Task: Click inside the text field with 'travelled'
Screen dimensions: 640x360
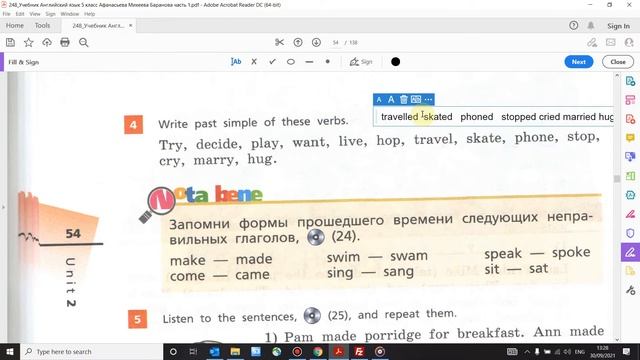Action: coord(493,117)
